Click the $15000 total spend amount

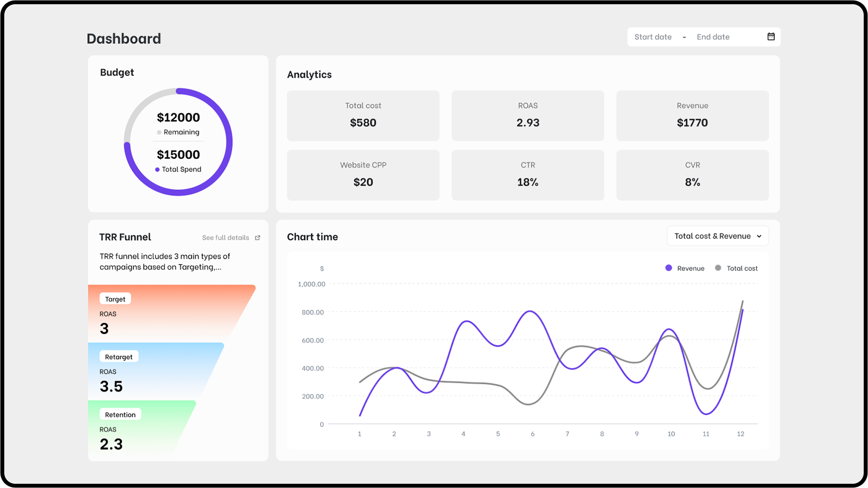tap(178, 155)
